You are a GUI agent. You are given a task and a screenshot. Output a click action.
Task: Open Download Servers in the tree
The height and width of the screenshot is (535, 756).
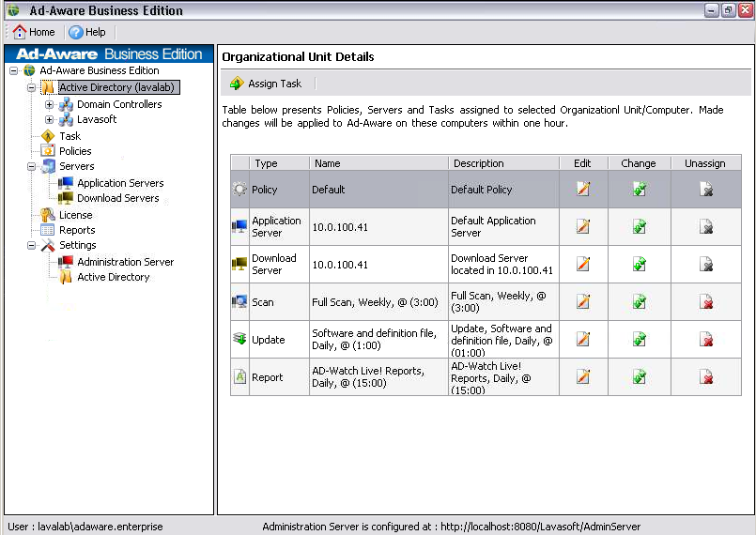click(118, 198)
